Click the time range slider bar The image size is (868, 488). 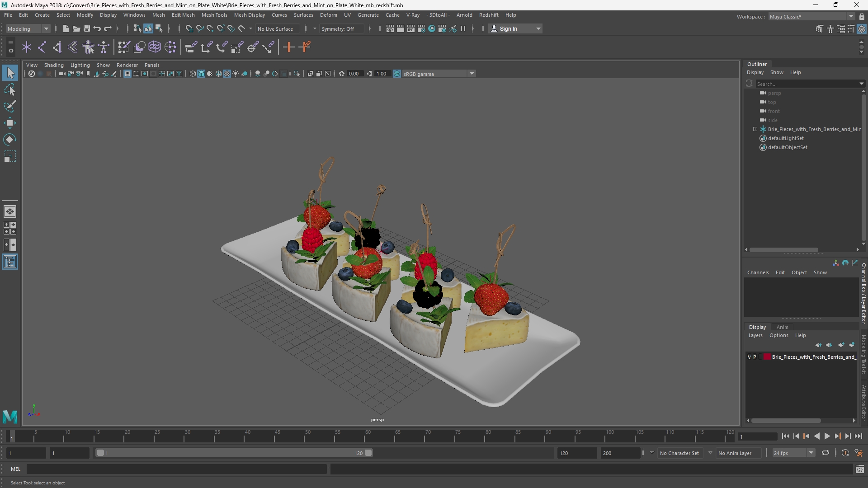234,453
